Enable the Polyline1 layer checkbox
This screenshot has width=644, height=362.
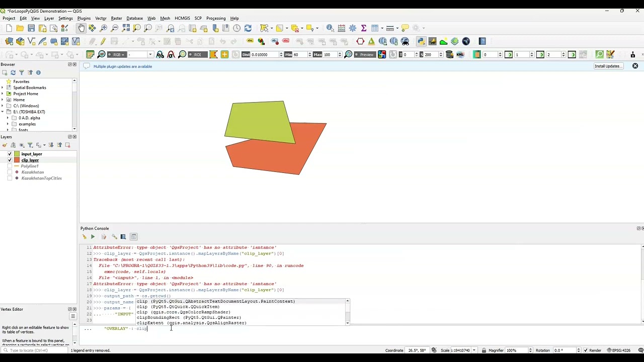10,166
